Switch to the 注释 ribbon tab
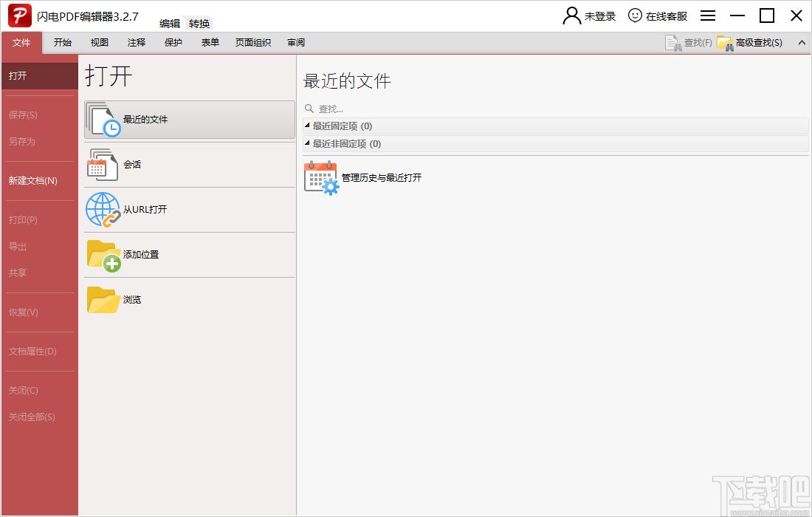 tap(137, 43)
